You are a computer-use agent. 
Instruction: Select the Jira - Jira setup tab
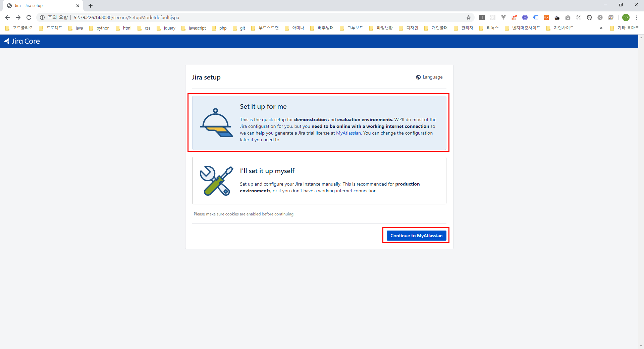pos(43,6)
